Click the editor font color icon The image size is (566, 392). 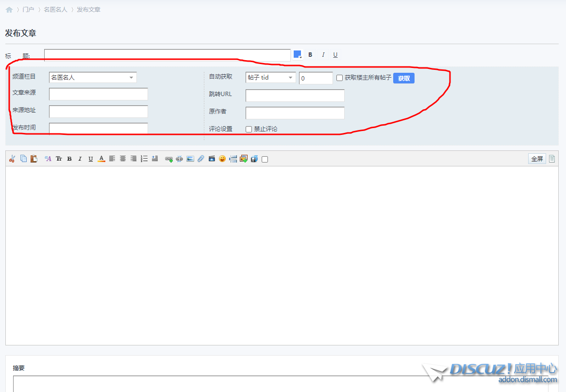pyautogui.click(x=101, y=159)
